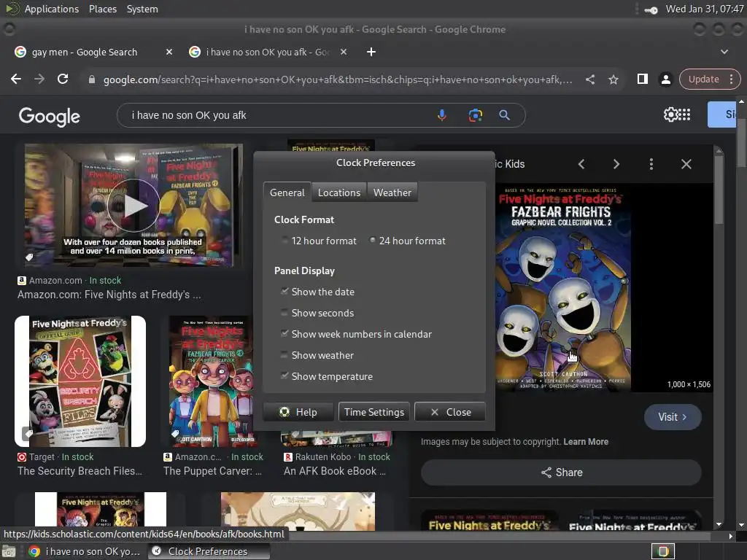Viewport: 747px width, 560px height.
Task: Open the Applications menu
Action: pyautogui.click(x=52, y=9)
